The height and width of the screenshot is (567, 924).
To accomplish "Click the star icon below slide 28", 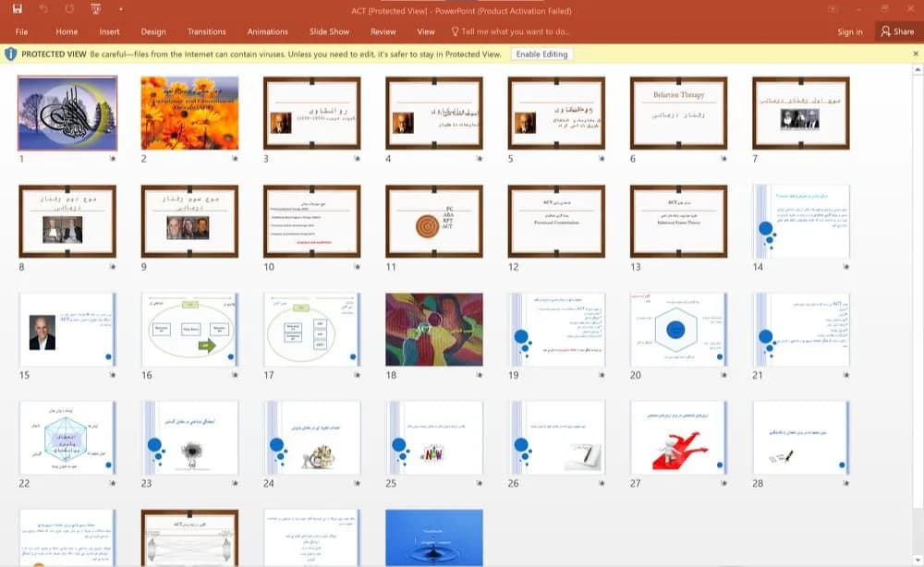I will [x=846, y=483].
